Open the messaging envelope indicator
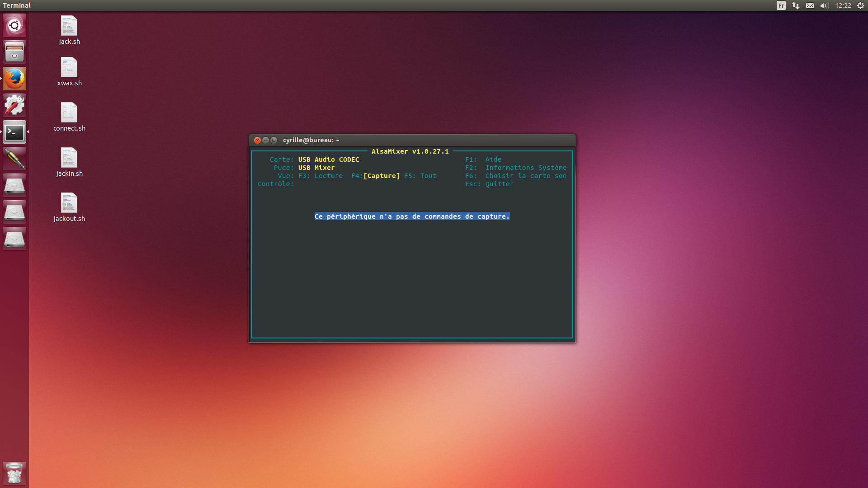 pyautogui.click(x=810, y=5)
